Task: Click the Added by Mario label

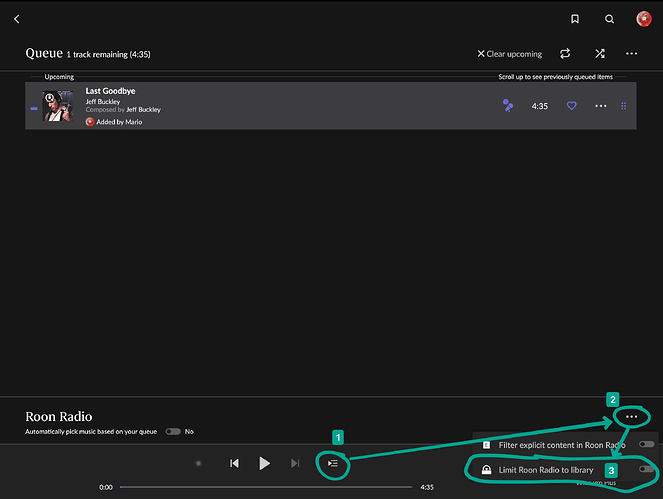Action: coord(119,122)
